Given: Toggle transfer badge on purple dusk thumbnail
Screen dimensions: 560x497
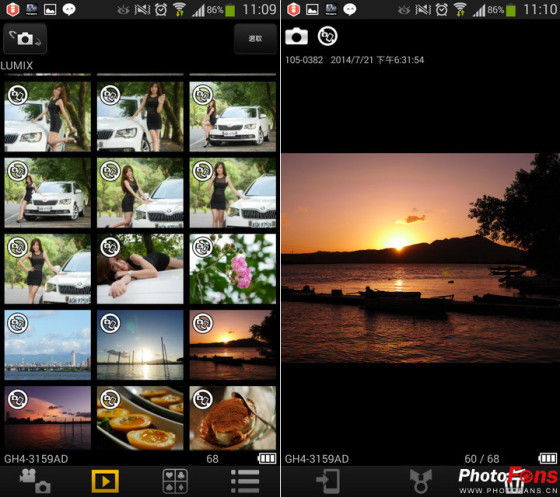Looking at the screenshot, I should [x=18, y=399].
